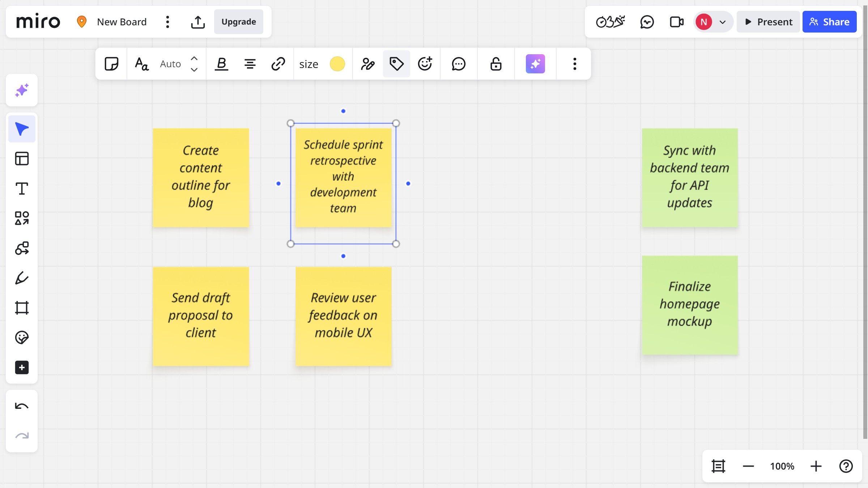The height and width of the screenshot is (488, 868).
Task: Open the text alignment options
Action: (x=250, y=64)
